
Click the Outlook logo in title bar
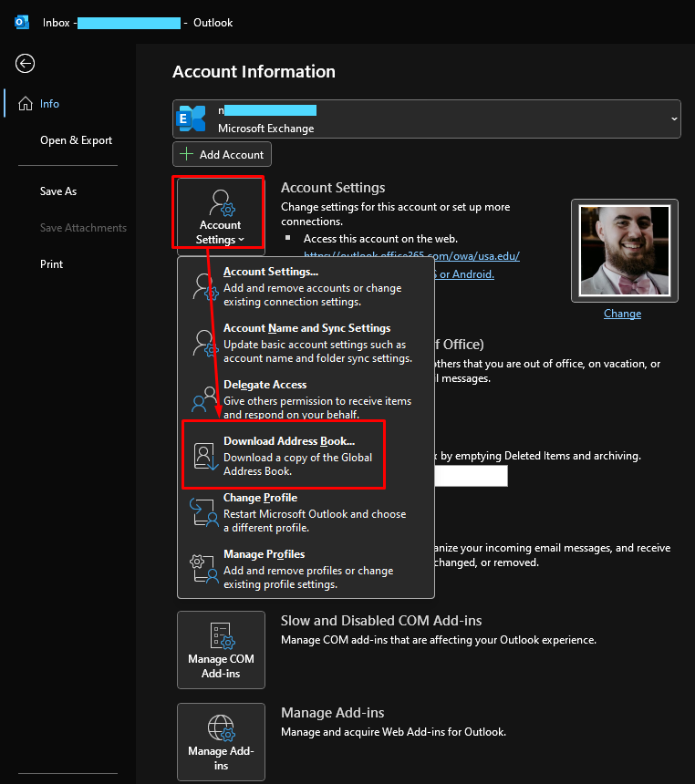(x=22, y=23)
